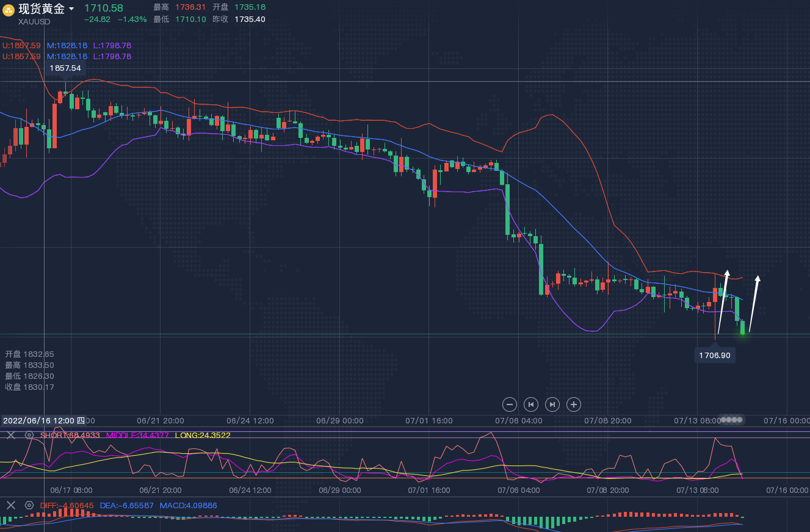Image resolution: width=810 pixels, height=532 pixels.
Task: Open settings for the SHORT/MIDDLE/LONG indicator
Action: (x=29, y=435)
